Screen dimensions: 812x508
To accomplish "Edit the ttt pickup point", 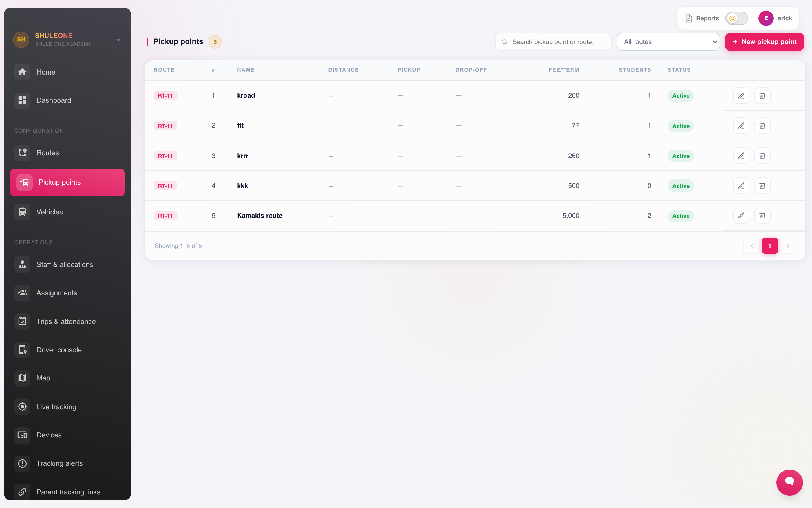I will [x=741, y=126].
